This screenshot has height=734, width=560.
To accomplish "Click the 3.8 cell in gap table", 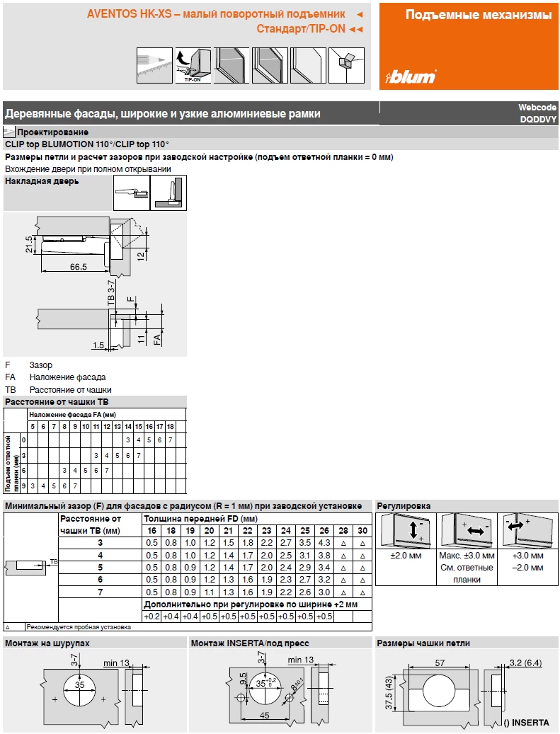I will 324,556.
